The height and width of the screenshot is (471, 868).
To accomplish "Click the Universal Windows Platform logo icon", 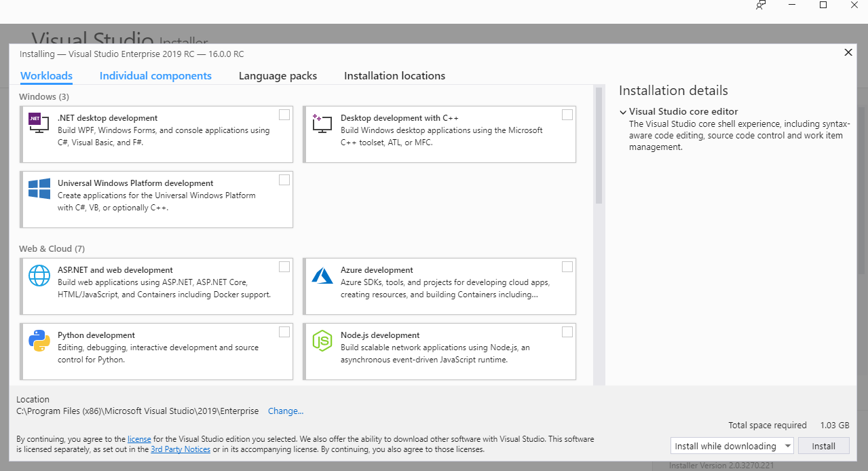I will (39, 188).
